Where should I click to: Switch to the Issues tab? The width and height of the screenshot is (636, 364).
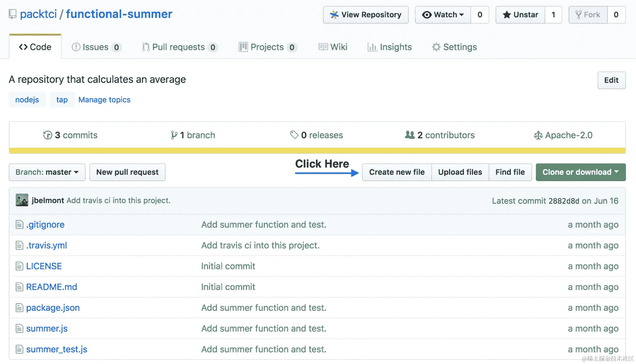(x=96, y=47)
